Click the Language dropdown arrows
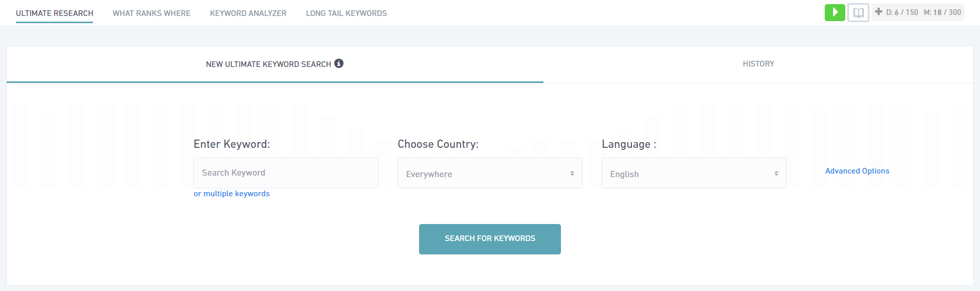The width and height of the screenshot is (980, 291). click(776, 174)
